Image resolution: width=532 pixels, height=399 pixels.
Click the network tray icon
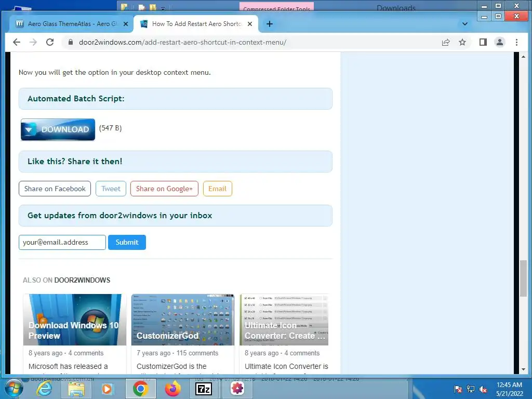pos(471,389)
